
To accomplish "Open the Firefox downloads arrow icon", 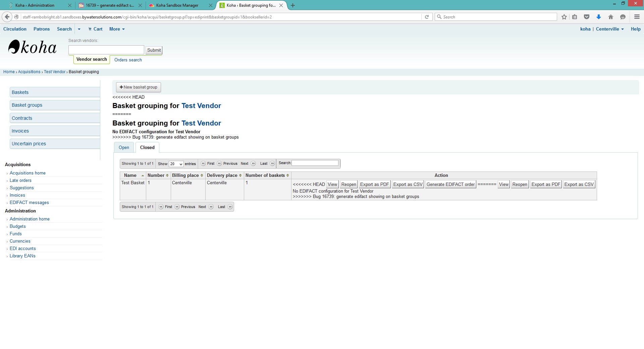I will point(599,17).
